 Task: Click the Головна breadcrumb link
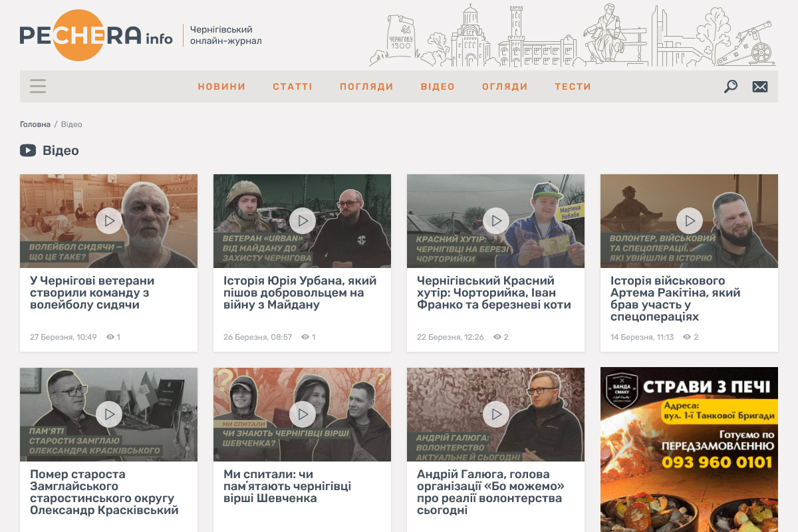coord(35,124)
